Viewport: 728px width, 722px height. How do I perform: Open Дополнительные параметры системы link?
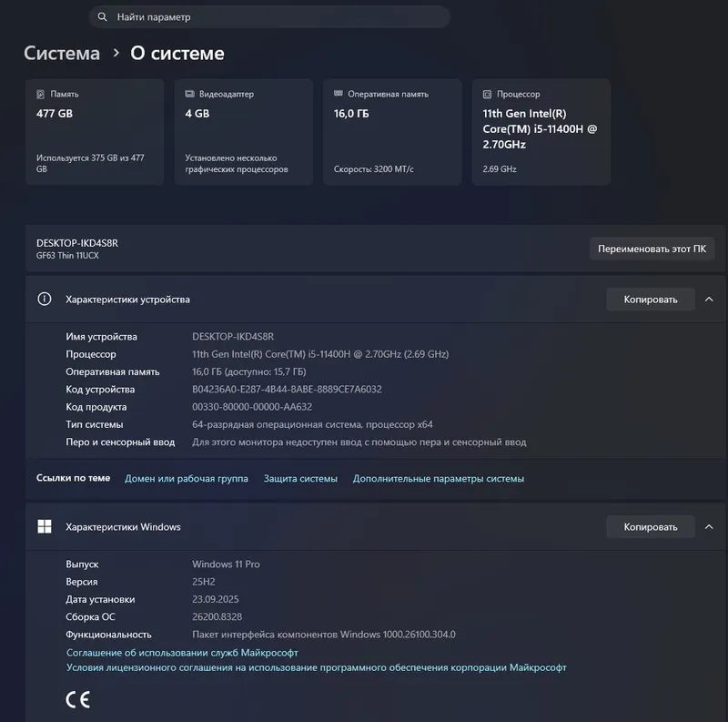tap(439, 478)
